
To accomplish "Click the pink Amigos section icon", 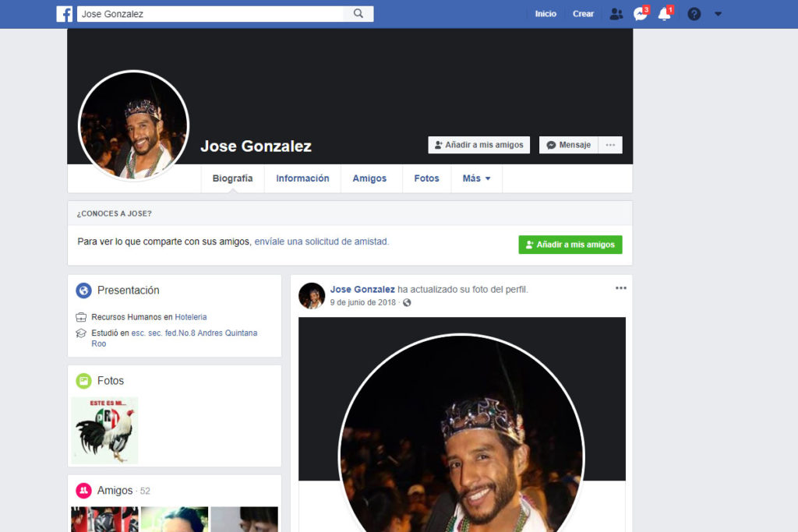I will click(83, 491).
